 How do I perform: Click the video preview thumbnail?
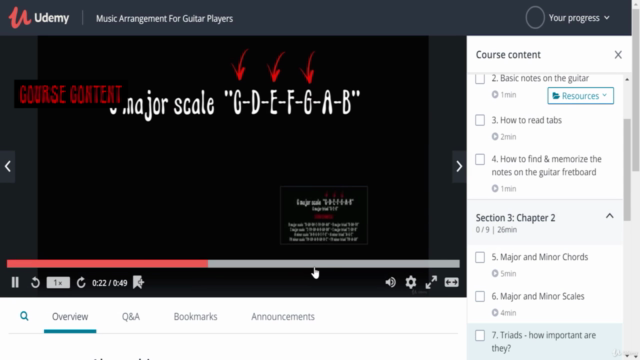pos(324,215)
